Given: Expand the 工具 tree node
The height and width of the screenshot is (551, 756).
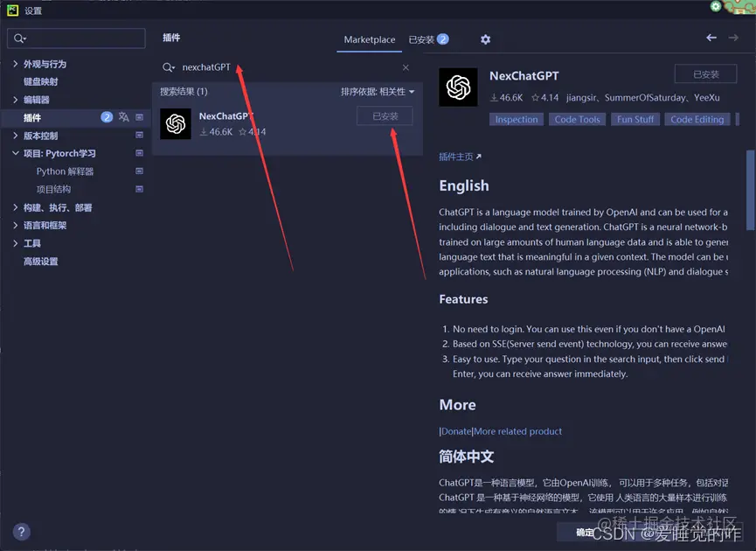Looking at the screenshot, I should coord(16,243).
